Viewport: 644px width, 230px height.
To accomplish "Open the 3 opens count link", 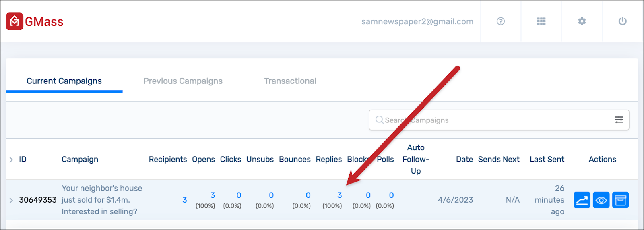I will (x=213, y=195).
